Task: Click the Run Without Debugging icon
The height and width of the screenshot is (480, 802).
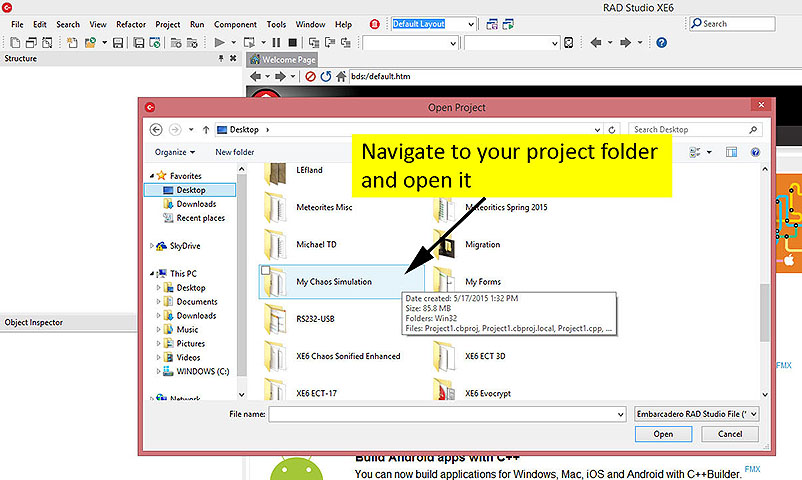Action: (249, 42)
